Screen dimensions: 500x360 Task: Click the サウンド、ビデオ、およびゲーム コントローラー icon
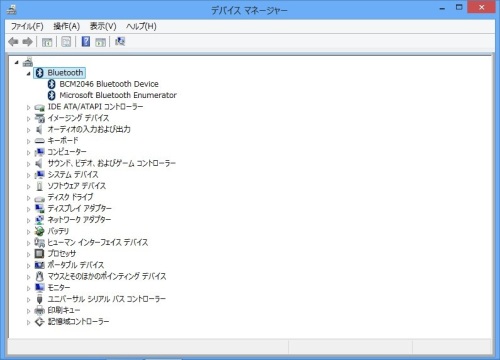tap(39, 163)
